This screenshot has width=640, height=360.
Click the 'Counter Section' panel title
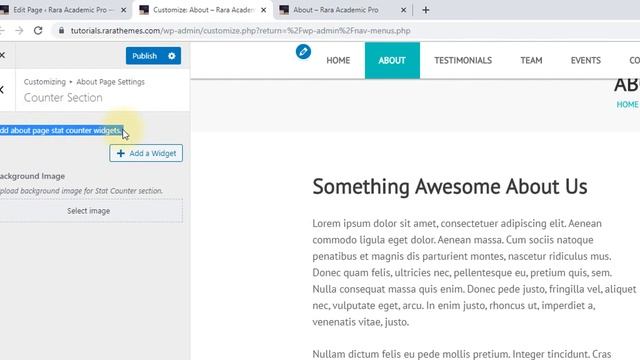point(63,98)
